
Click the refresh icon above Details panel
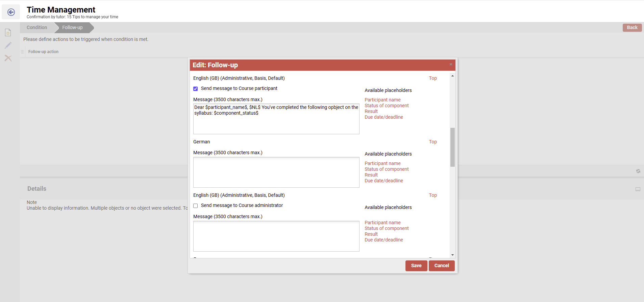click(x=638, y=171)
